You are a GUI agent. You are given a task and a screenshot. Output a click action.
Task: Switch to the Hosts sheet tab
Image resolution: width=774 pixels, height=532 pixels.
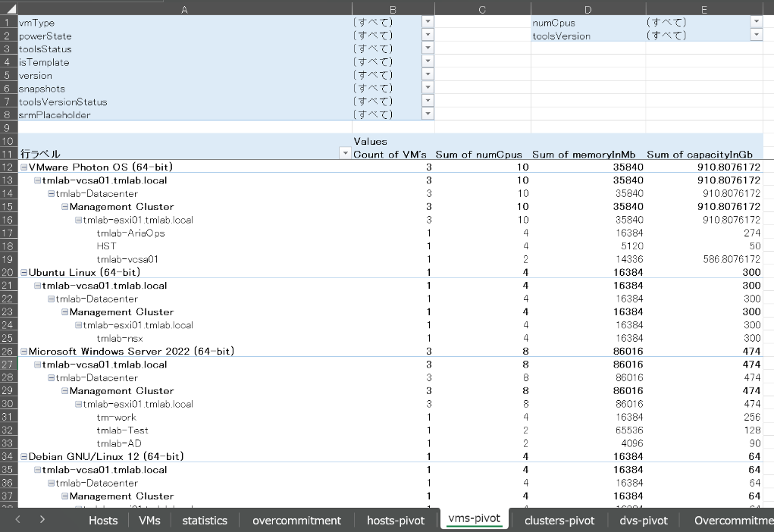point(103,520)
